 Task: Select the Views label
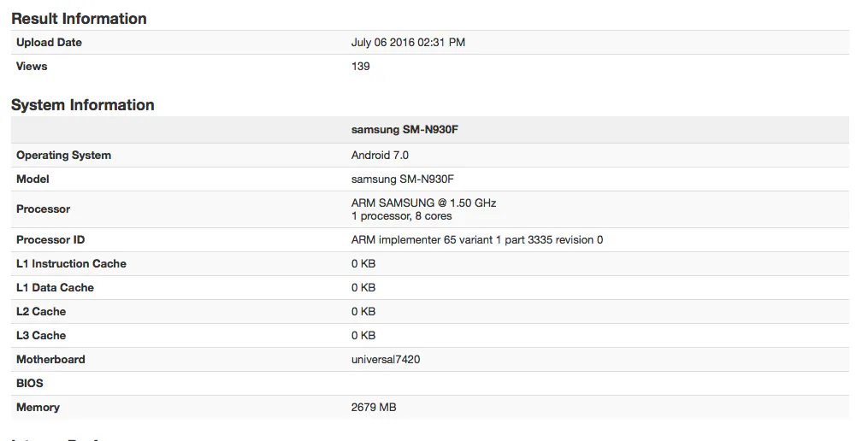pos(32,66)
